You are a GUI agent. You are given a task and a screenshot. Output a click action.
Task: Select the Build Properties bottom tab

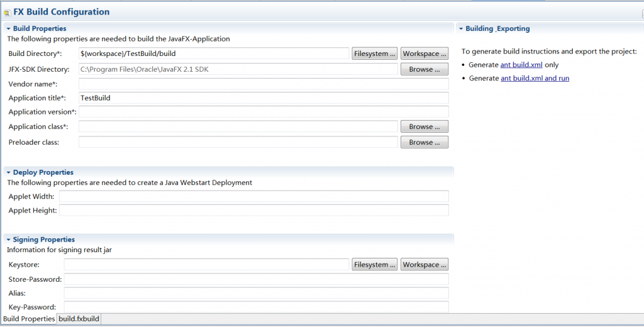(29, 319)
